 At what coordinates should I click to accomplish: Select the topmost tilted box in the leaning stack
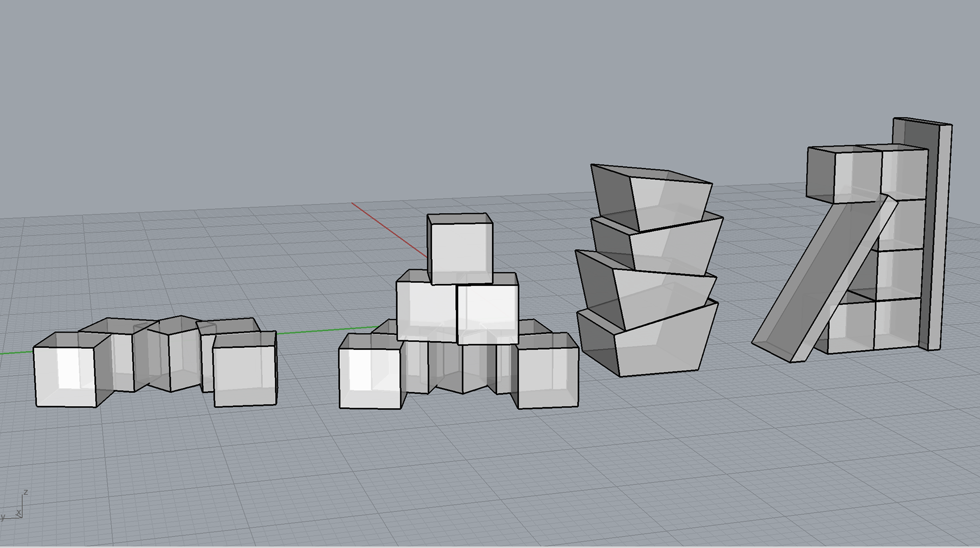pyautogui.click(x=651, y=197)
